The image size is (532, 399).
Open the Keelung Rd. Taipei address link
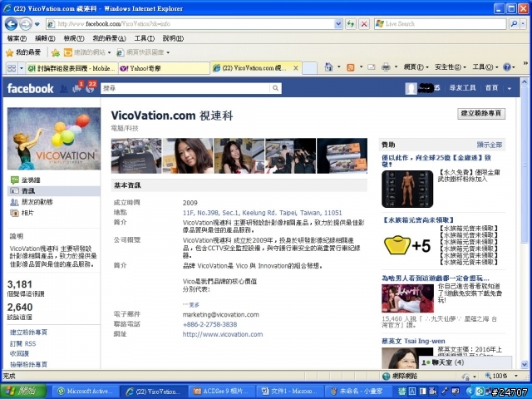point(263,213)
